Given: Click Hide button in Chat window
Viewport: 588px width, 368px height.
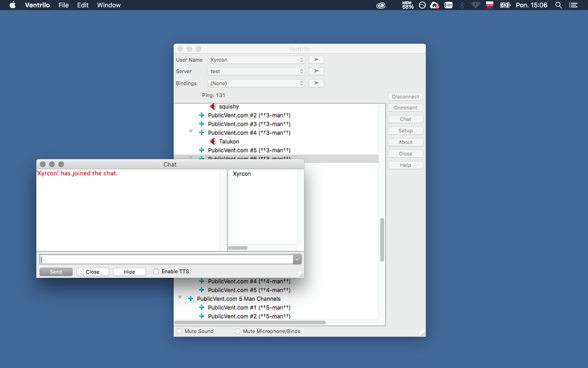Looking at the screenshot, I should [129, 272].
